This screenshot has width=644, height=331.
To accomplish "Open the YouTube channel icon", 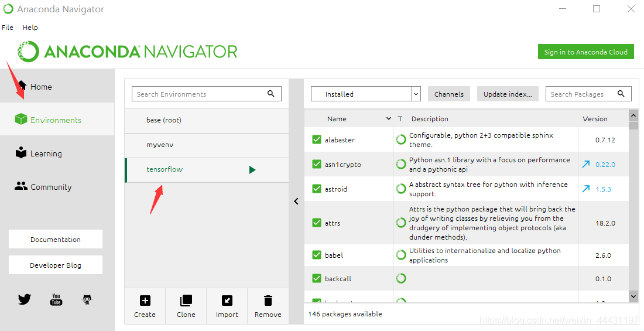I will tap(56, 299).
